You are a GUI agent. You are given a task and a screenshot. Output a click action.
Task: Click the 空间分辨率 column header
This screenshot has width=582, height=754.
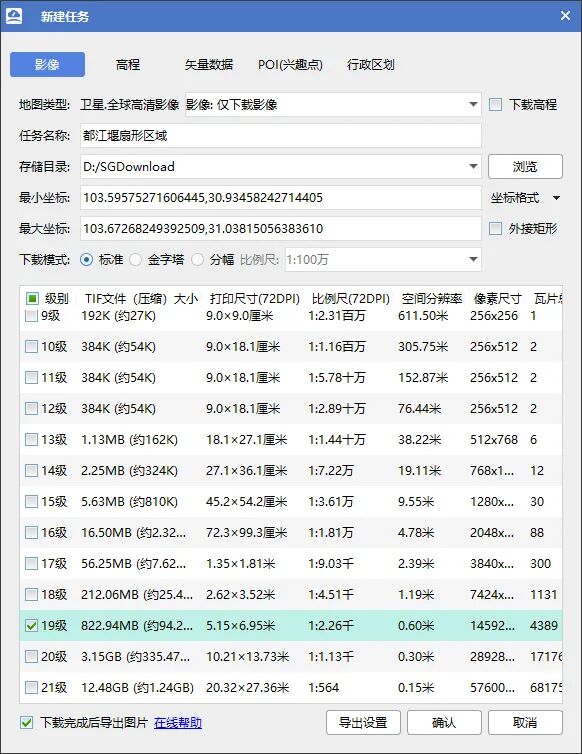pos(431,299)
